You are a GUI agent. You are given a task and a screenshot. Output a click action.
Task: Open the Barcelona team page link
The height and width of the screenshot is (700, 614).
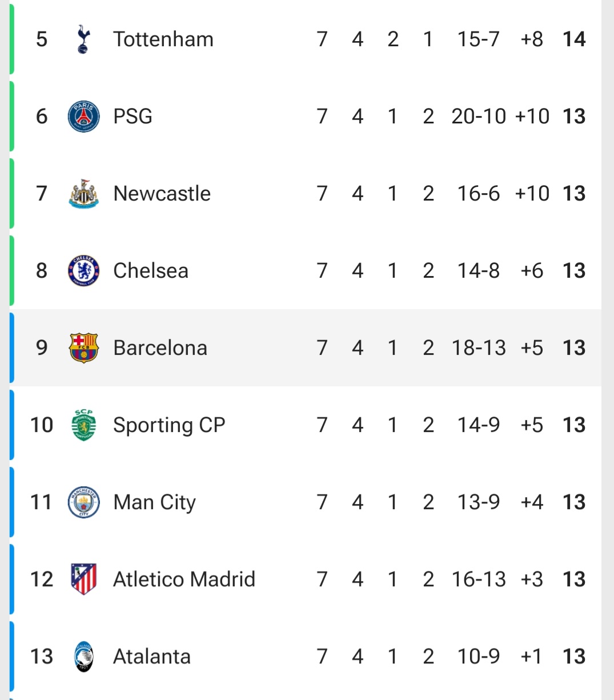[x=160, y=348]
